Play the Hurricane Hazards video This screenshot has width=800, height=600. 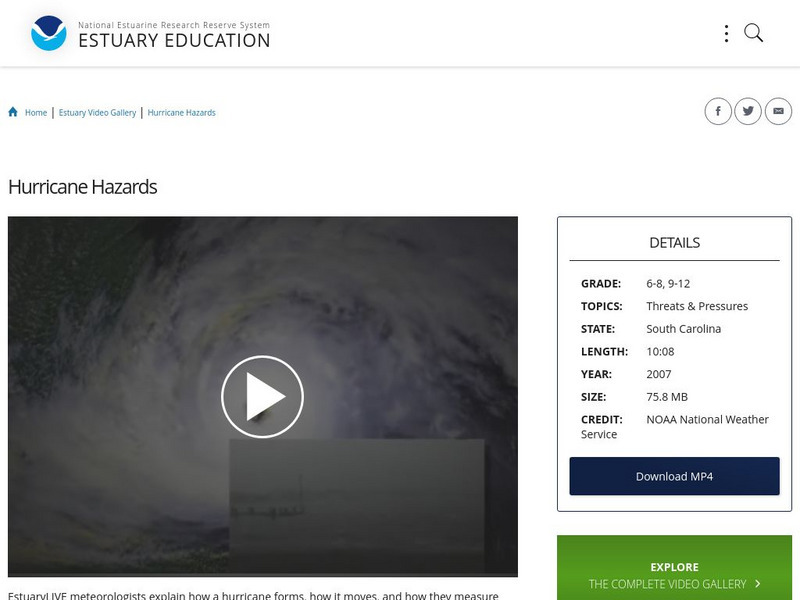[262, 396]
